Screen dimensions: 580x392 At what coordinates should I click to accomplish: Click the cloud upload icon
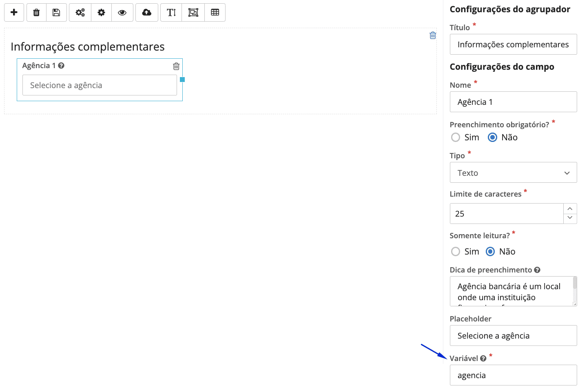146,13
